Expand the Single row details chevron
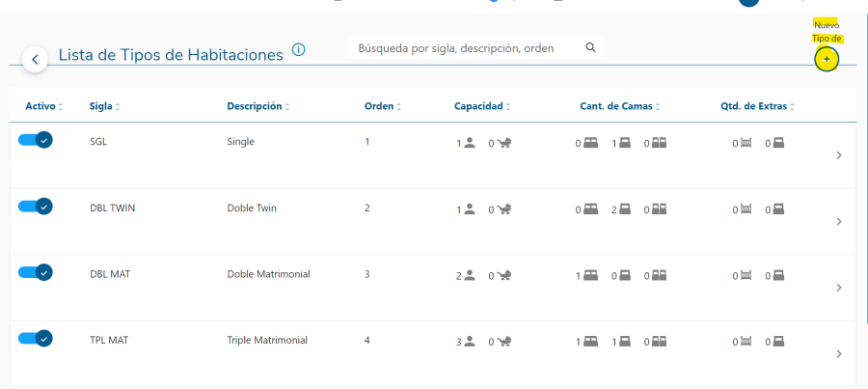868x389 pixels. coord(838,155)
